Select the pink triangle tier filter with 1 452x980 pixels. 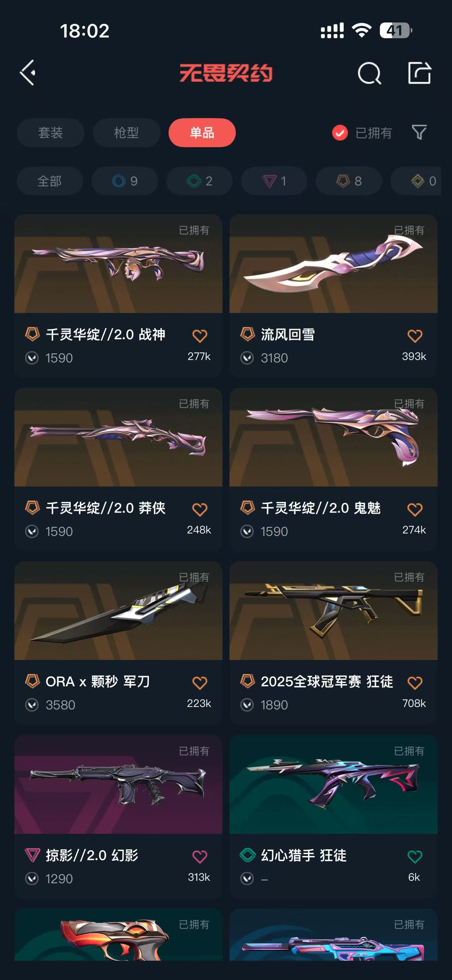tap(274, 181)
